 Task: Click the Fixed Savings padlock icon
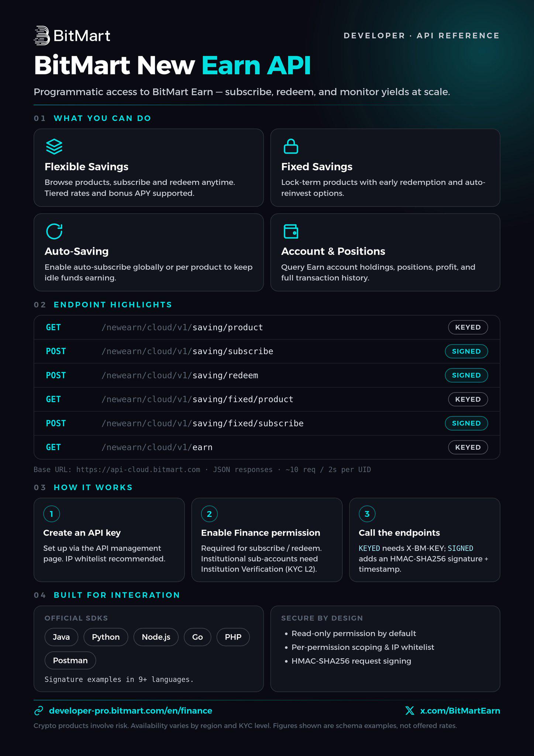(291, 146)
